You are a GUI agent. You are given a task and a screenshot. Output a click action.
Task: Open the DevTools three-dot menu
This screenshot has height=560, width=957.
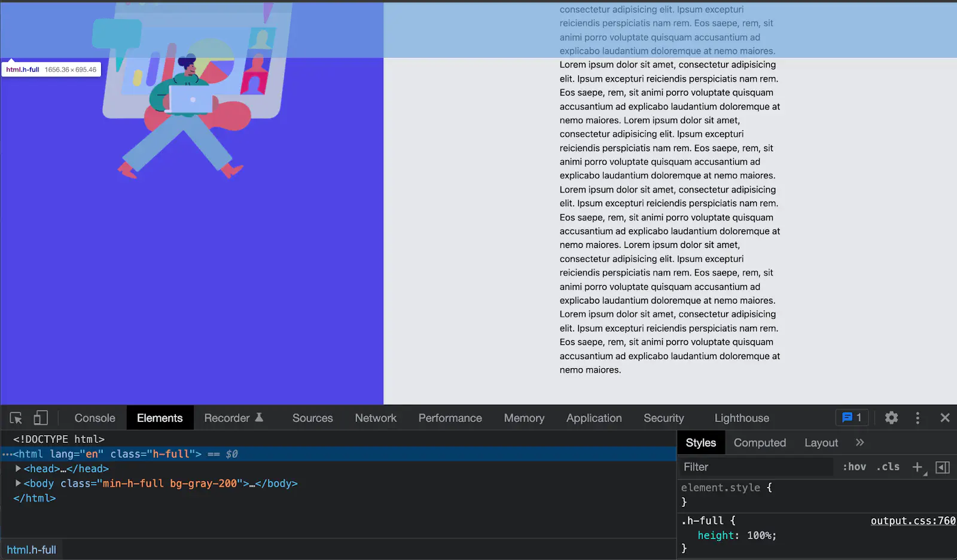click(918, 418)
